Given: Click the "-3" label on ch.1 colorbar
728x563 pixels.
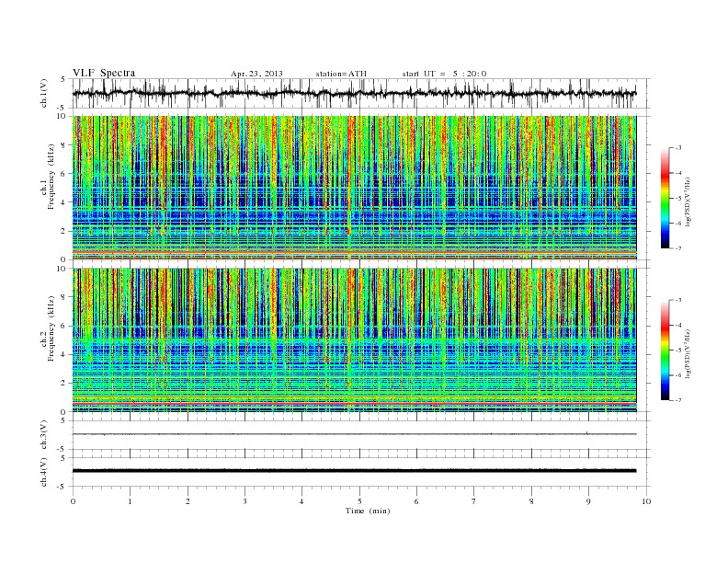Looking at the screenshot, I should point(678,148).
